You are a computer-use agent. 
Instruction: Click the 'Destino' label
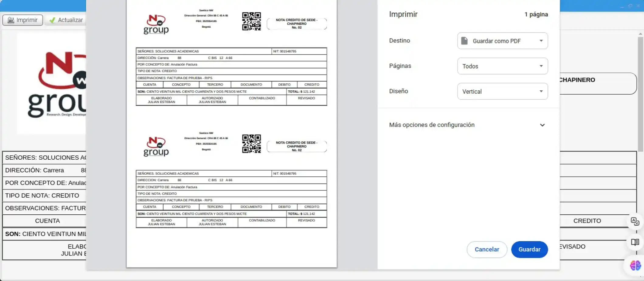point(400,40)
